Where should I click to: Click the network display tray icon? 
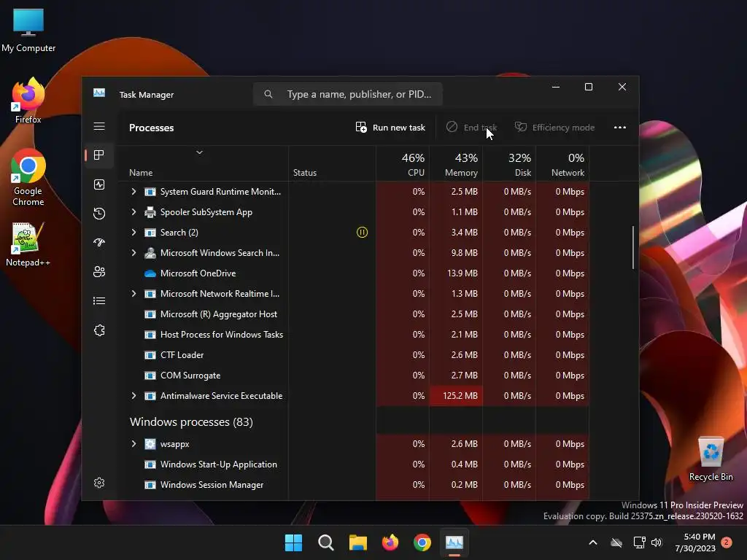(639, 542)
